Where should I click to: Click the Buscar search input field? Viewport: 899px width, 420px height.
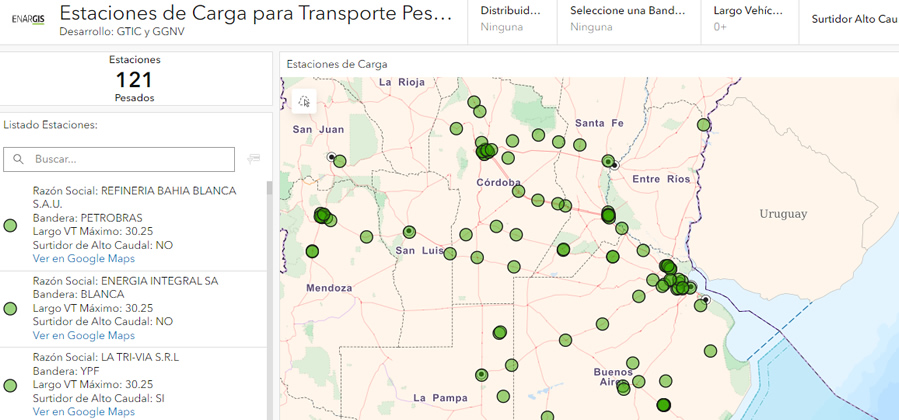(130, 159)
